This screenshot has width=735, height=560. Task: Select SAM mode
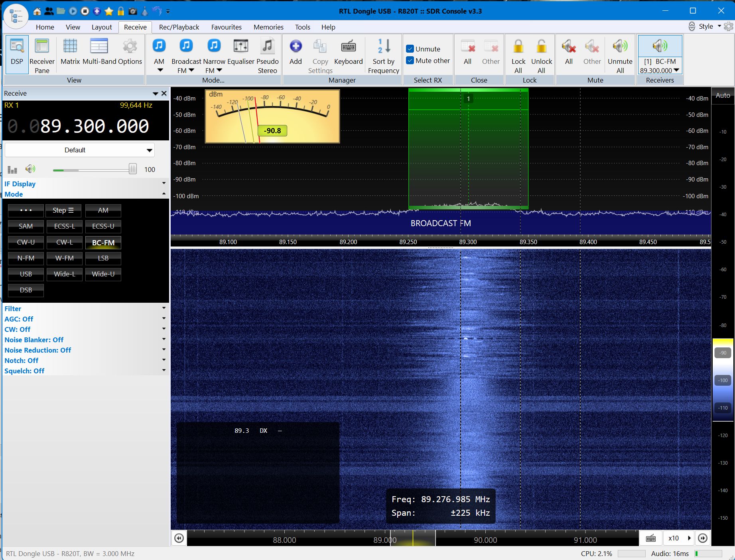[x=26, y=226]
